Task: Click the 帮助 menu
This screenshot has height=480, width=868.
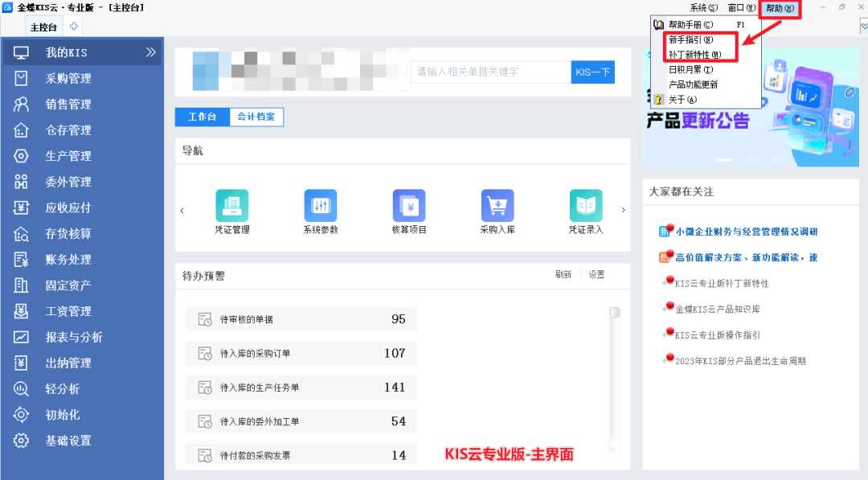Action: point(780,8)
